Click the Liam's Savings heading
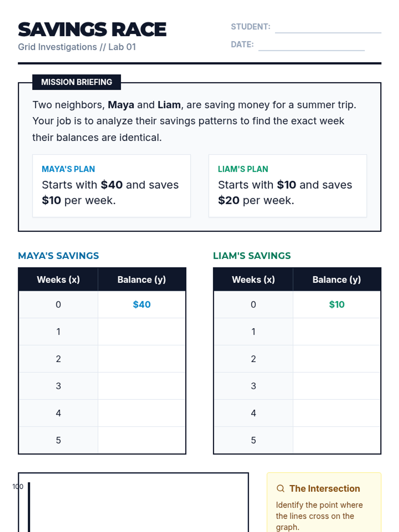Image resolution: width=399 pixels, height=532 pixels. click(x=252, y=256)
